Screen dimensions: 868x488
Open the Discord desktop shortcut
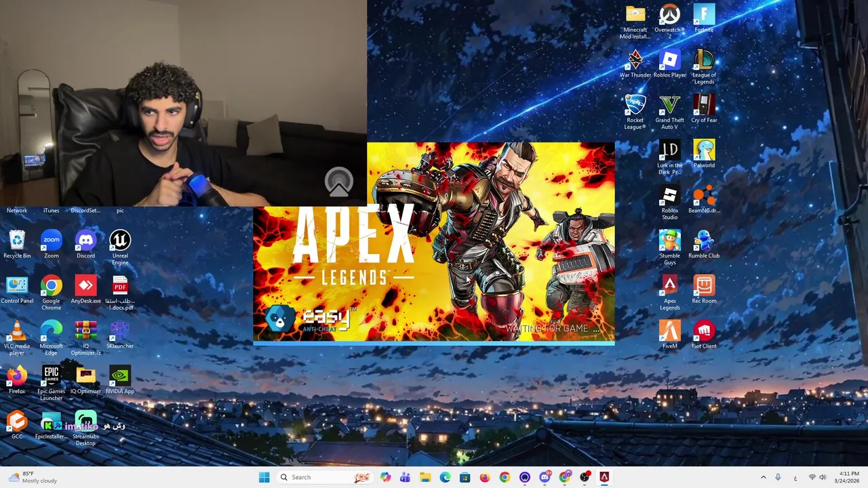[85, 245]
